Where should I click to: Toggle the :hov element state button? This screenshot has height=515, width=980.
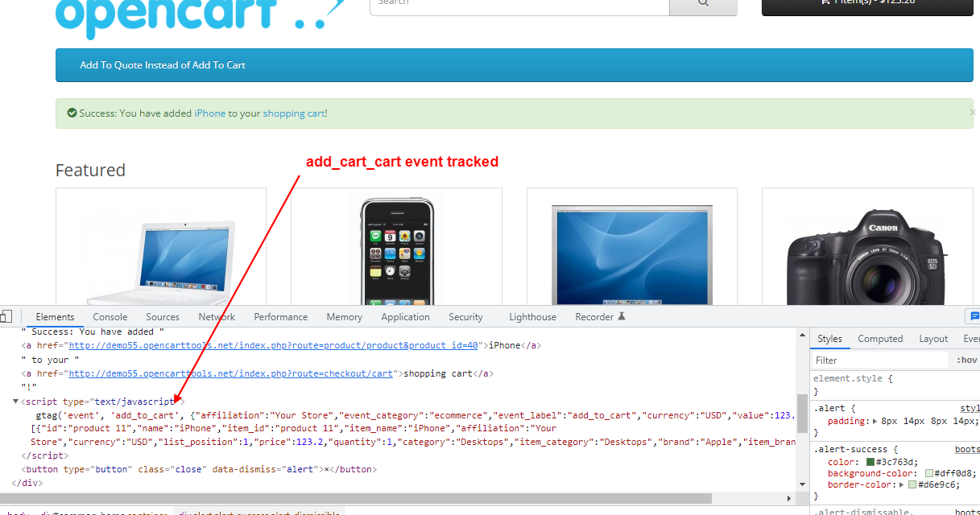click(x=966, y=360)
